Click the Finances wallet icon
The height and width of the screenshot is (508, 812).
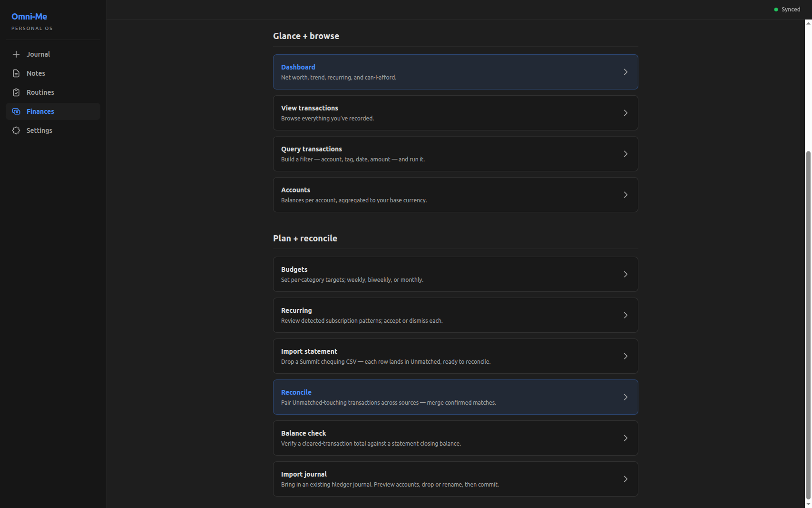16,111
